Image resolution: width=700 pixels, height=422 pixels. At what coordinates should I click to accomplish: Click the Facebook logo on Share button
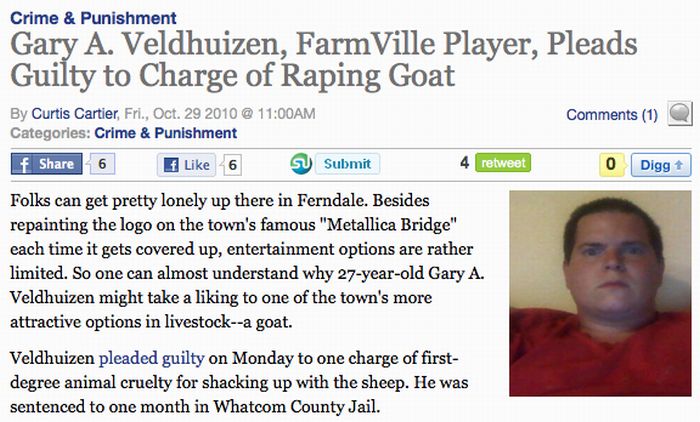click(x=24, y=164)
